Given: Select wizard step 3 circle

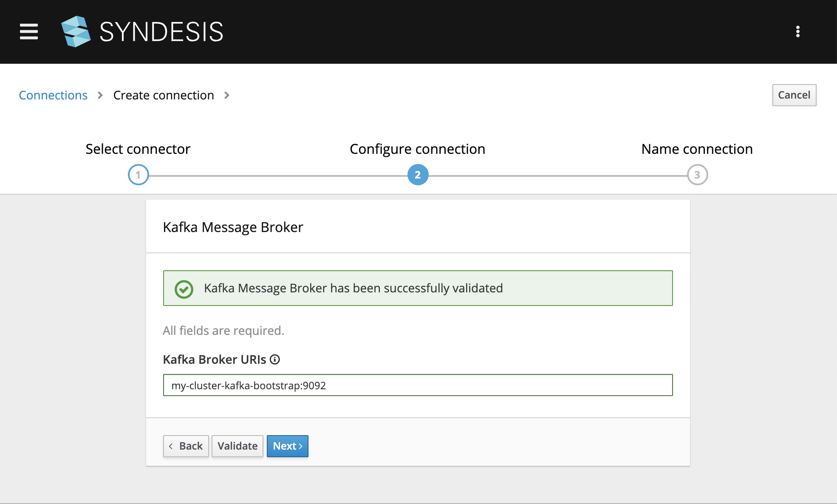Looking at the screenshot, I should click(697, 175).
